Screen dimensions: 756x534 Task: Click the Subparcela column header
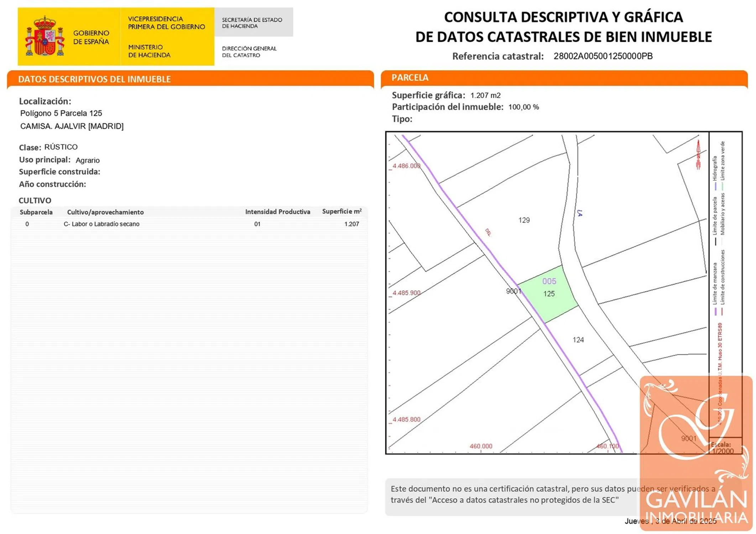point(36,212)
